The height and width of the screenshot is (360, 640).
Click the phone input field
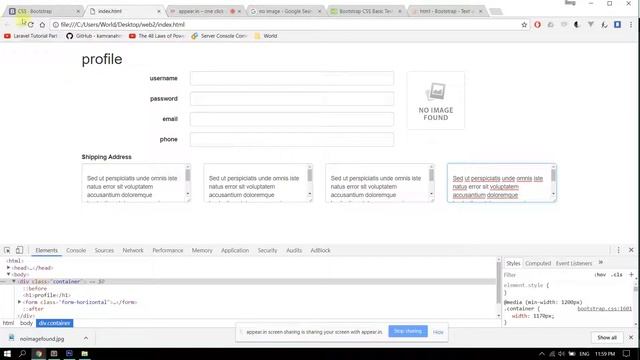click(292, 139)
